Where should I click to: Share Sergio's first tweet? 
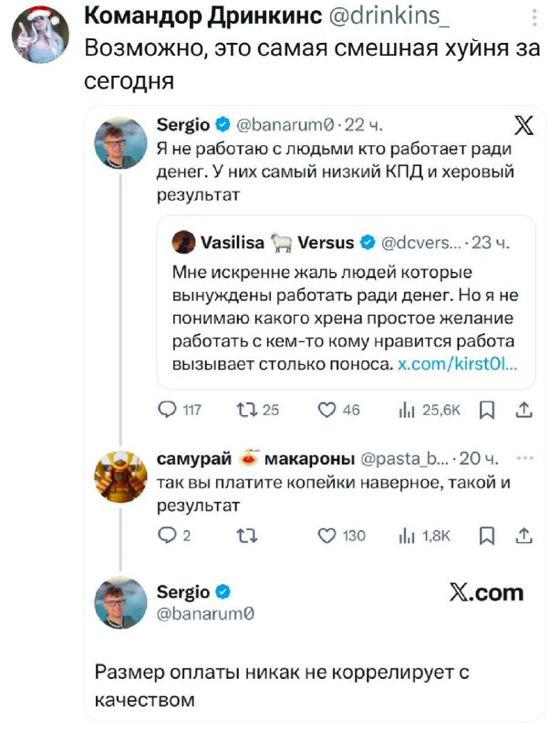point(524,412)
